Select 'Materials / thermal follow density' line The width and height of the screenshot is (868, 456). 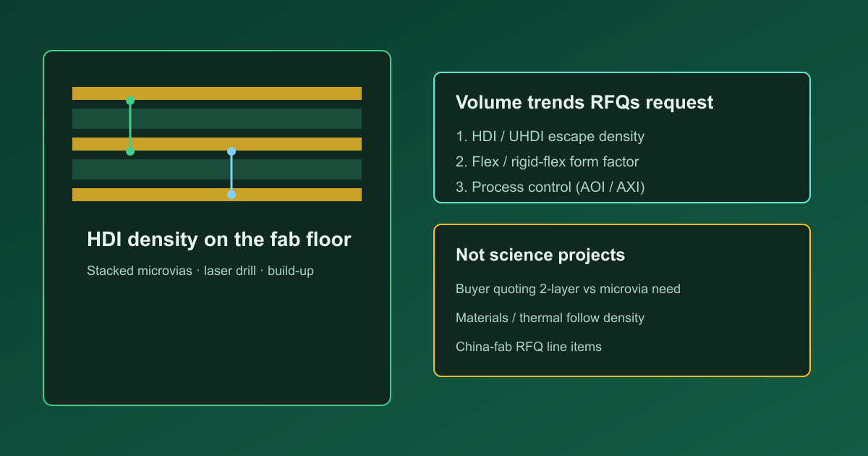(550, 318)
